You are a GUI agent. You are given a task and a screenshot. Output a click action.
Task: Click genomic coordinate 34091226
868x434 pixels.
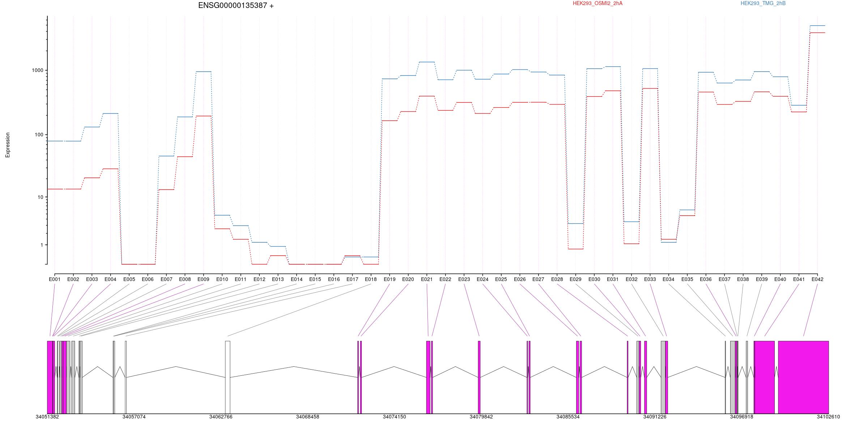(x=655, y=417)
